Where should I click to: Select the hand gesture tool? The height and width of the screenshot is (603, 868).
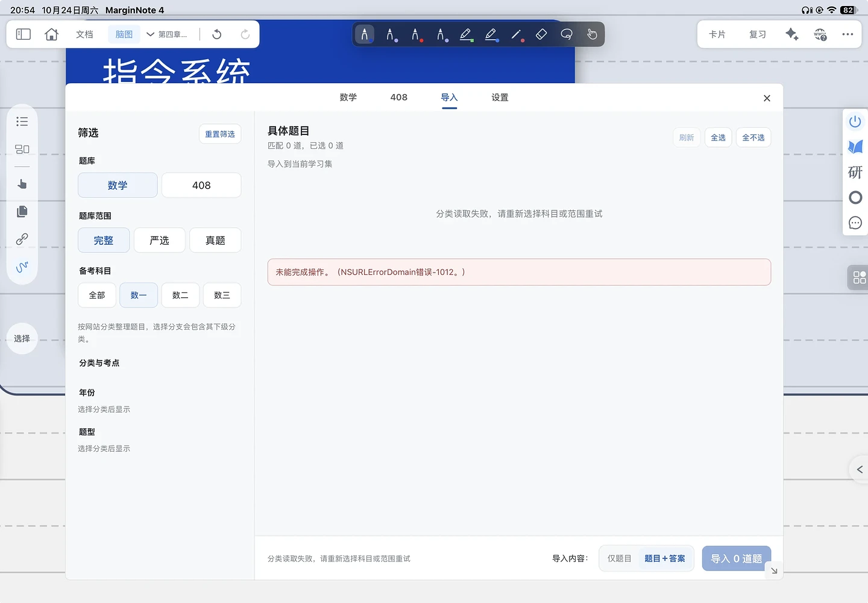click(592, 34)
